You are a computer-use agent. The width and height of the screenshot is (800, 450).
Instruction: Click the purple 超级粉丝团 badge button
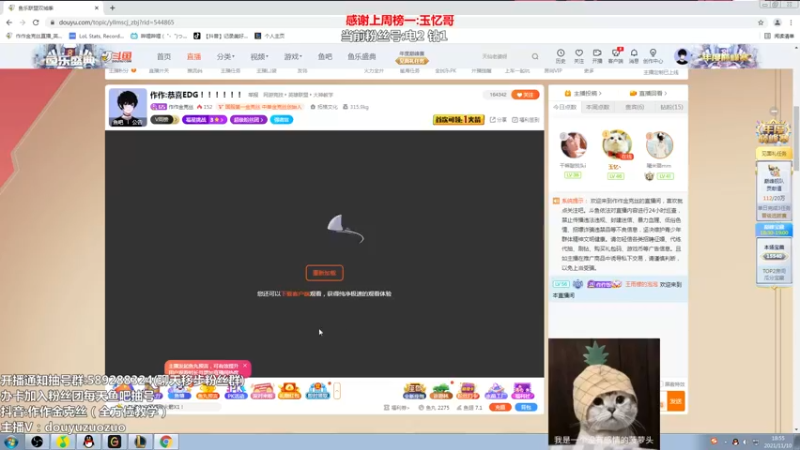(x=248, y=120)
